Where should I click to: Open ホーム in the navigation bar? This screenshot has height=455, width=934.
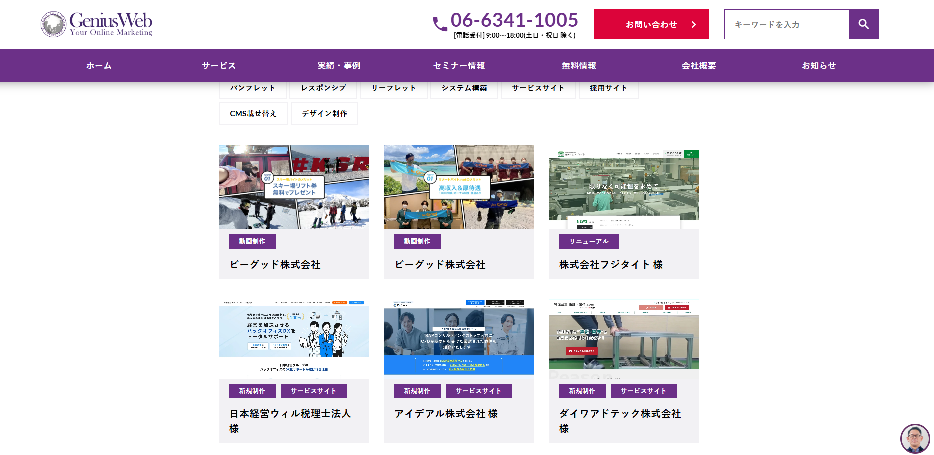99,65
